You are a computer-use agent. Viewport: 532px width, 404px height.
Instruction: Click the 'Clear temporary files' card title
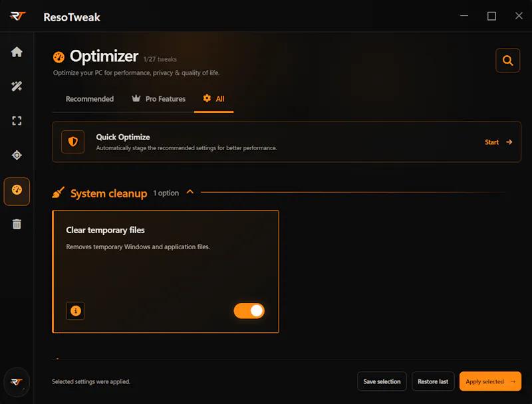point(105,230)
